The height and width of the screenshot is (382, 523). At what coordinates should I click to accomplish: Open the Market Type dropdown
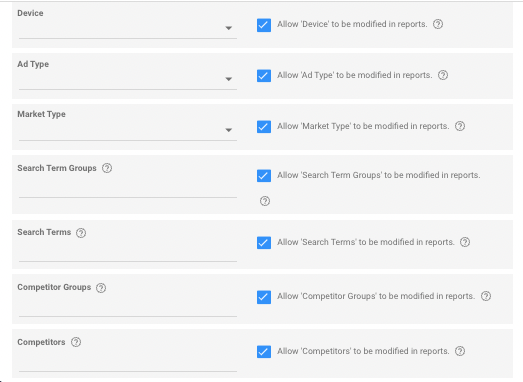[x=128, y=130]
